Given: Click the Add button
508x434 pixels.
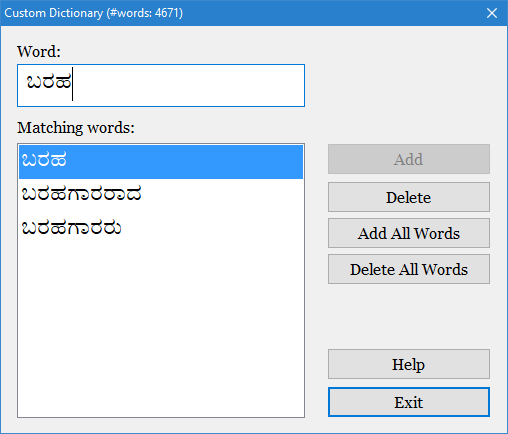Looking at the screenshot, I should (409, 159).
